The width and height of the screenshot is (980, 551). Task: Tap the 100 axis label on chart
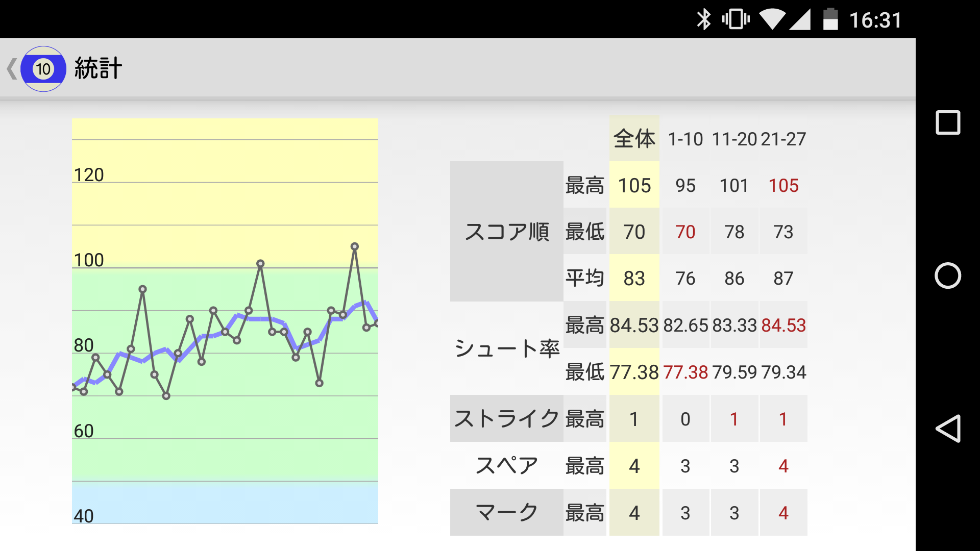(89, 260)
